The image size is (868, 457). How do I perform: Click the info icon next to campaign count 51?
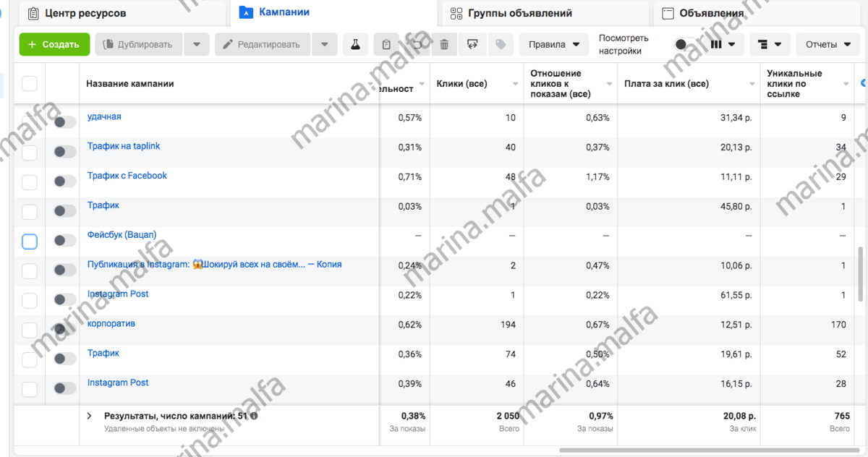(x=255, y=417)
